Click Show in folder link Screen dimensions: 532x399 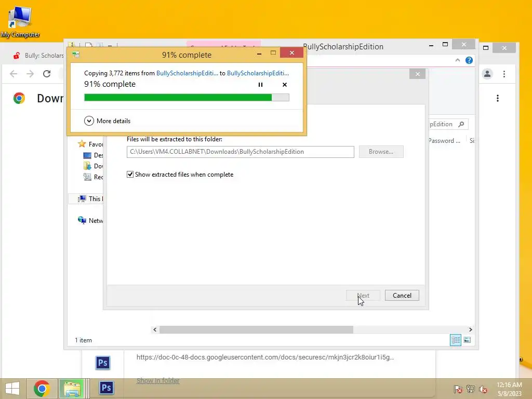coord(158,381)
